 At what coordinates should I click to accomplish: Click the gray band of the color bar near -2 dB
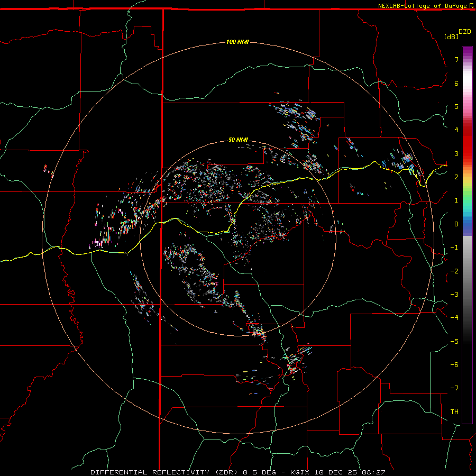tap(467, 271)
